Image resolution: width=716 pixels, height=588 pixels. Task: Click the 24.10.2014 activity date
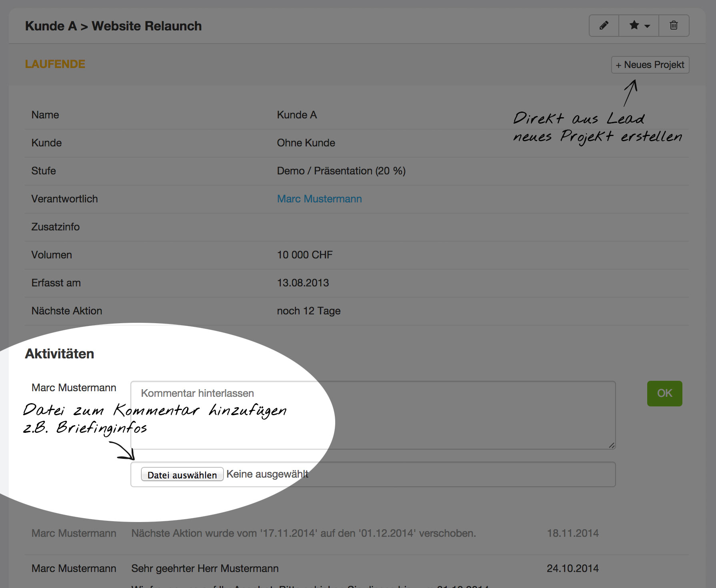(573, 568)
